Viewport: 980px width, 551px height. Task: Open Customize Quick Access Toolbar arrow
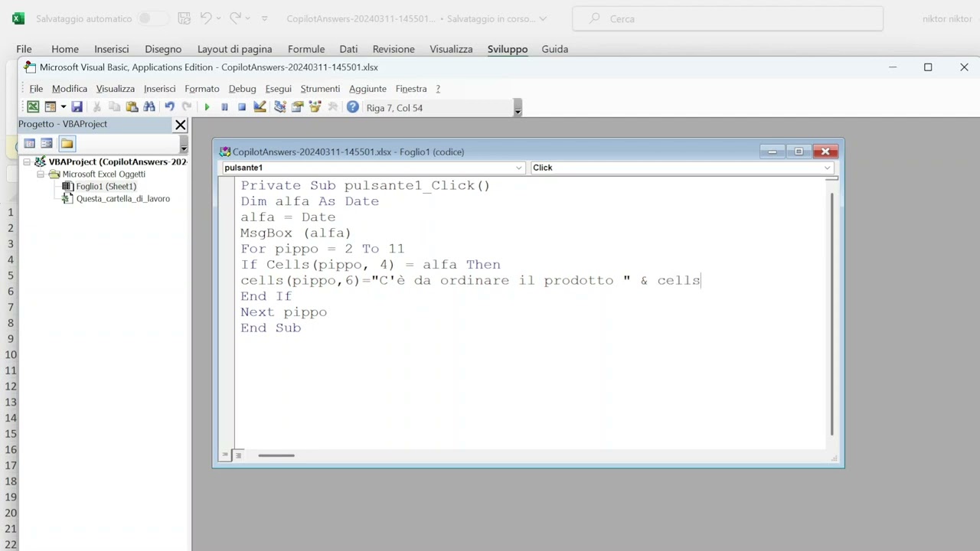coord(265,18)
